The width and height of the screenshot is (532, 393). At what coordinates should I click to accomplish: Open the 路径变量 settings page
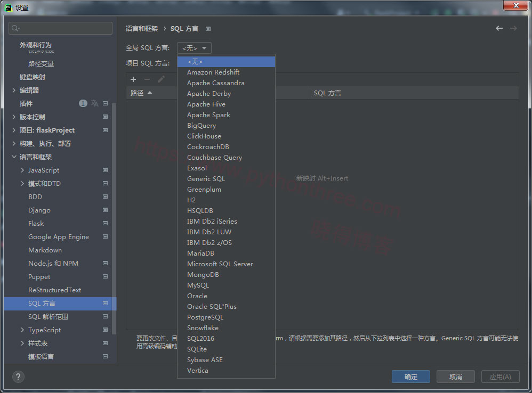[x=41, y=64]
